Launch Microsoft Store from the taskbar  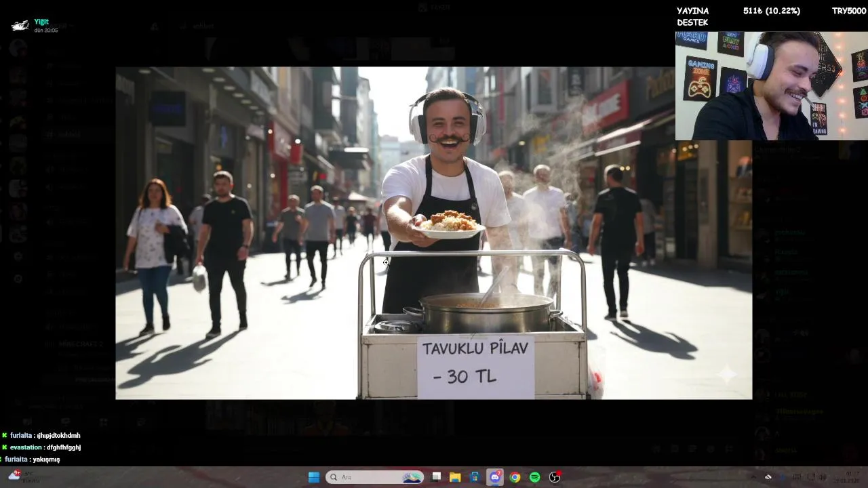(x=475, y=477)
